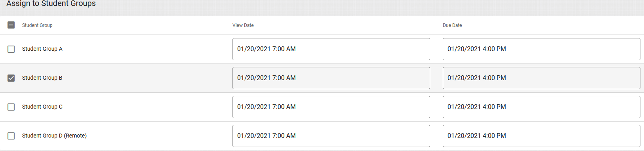This screenshot has width=644, height=151.
Task: Click the Student Group C Due Date field
Action: coord(541,107)
